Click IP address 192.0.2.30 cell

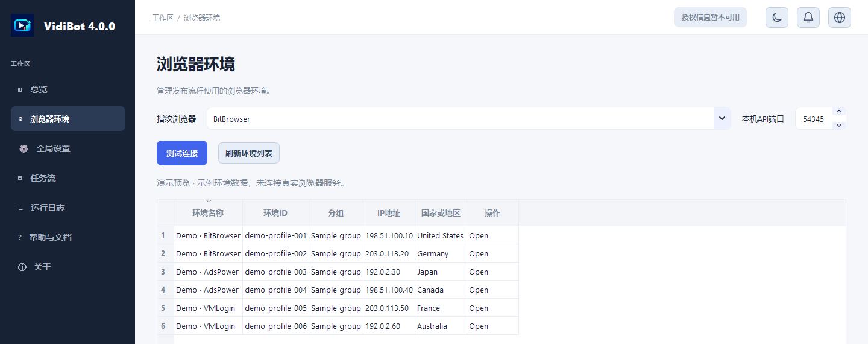click(x=389, y=272)
